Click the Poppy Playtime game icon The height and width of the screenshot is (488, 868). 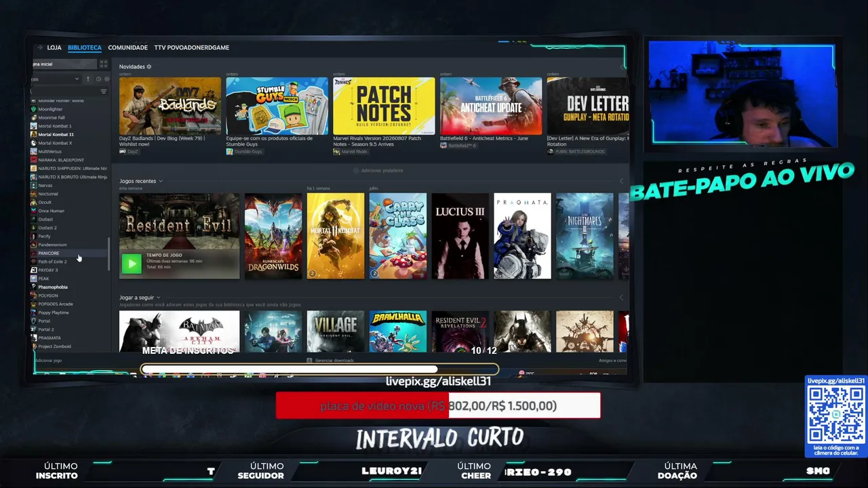tap(34, 312)
